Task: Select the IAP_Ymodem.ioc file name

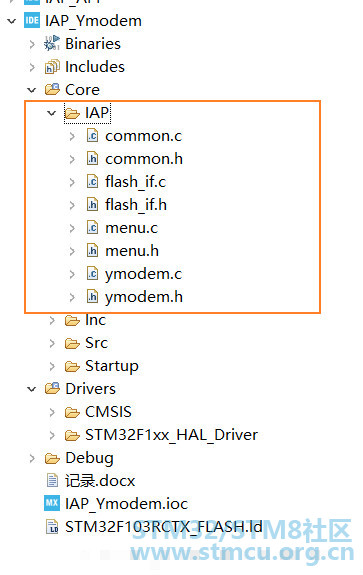Action: pyautogui.click(x=126, y=504)
